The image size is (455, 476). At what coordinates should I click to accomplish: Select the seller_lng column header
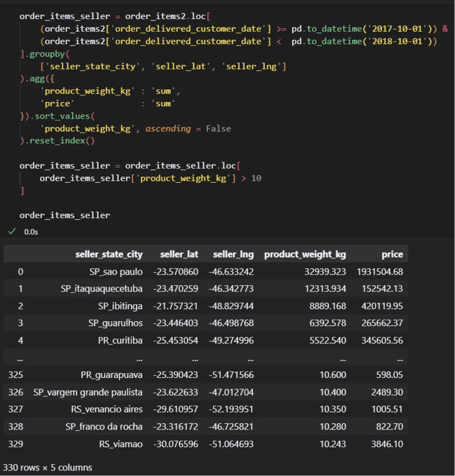[233, 254]
